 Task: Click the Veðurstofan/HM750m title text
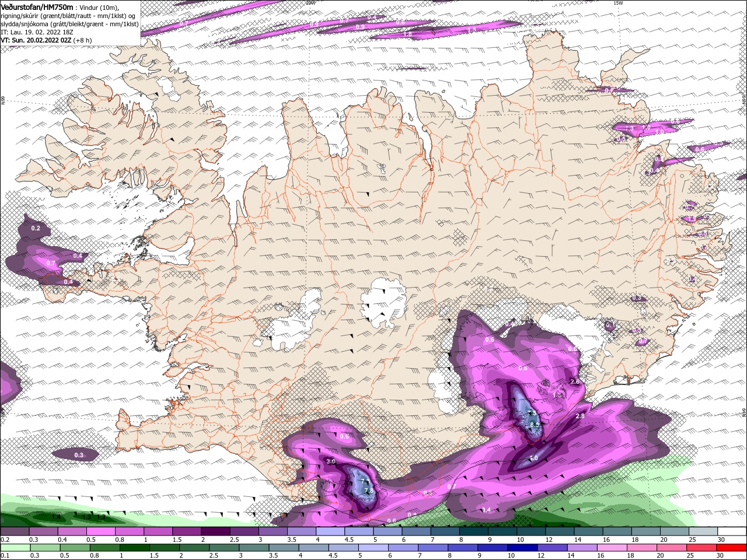point(37,7)
